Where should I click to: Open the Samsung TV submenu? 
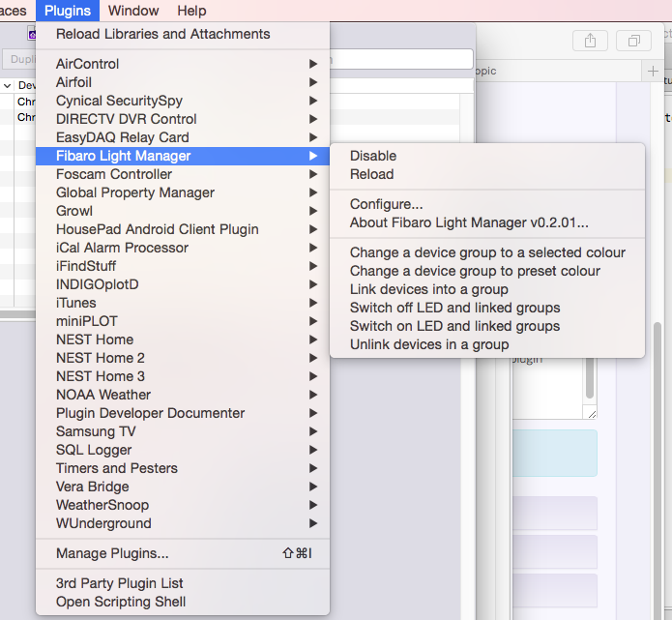pyautogui.click(x=183, y=431)
